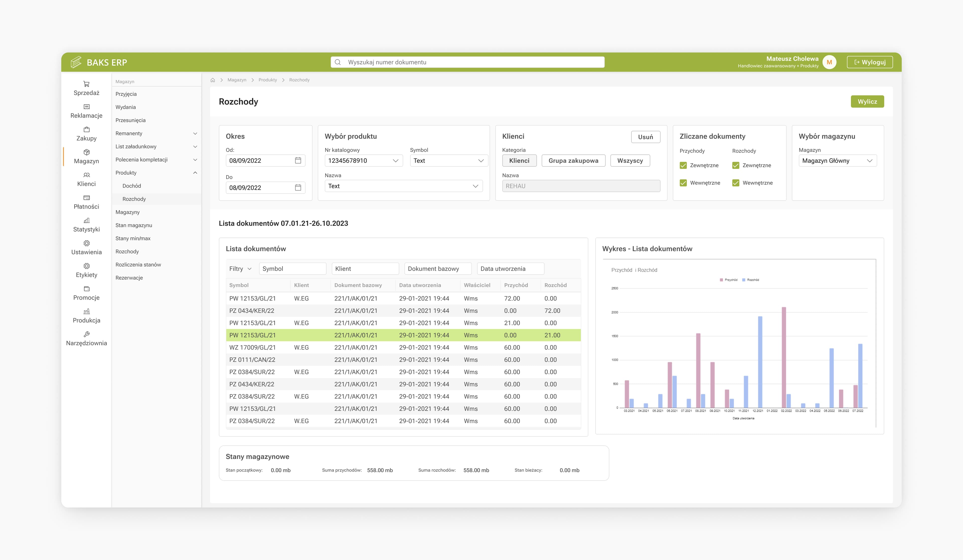Open the Nr katalogowy dropdown

tap(363, 160)
